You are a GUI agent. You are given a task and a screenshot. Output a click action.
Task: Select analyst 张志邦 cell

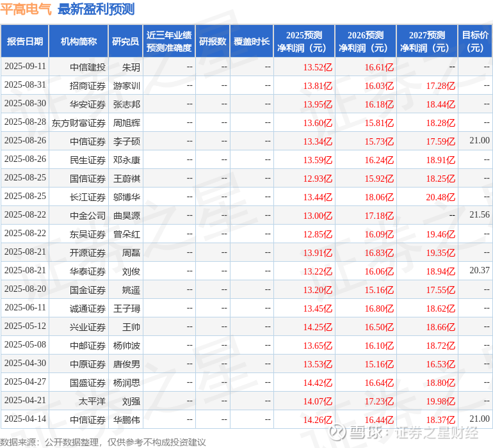click(x=127, y=104)
